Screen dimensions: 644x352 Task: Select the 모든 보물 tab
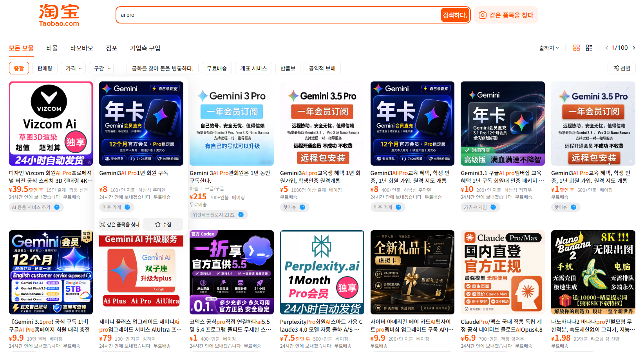coord(21,48)
